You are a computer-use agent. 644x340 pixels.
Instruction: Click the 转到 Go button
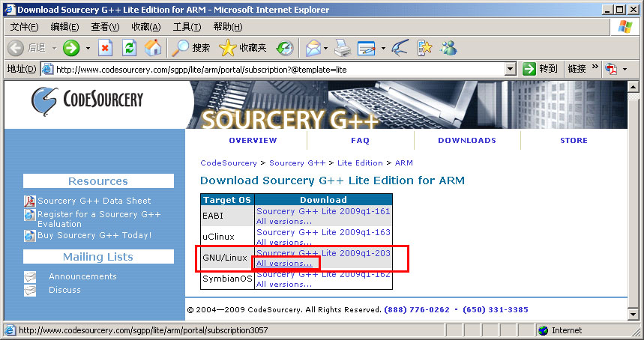pos(540,70)
